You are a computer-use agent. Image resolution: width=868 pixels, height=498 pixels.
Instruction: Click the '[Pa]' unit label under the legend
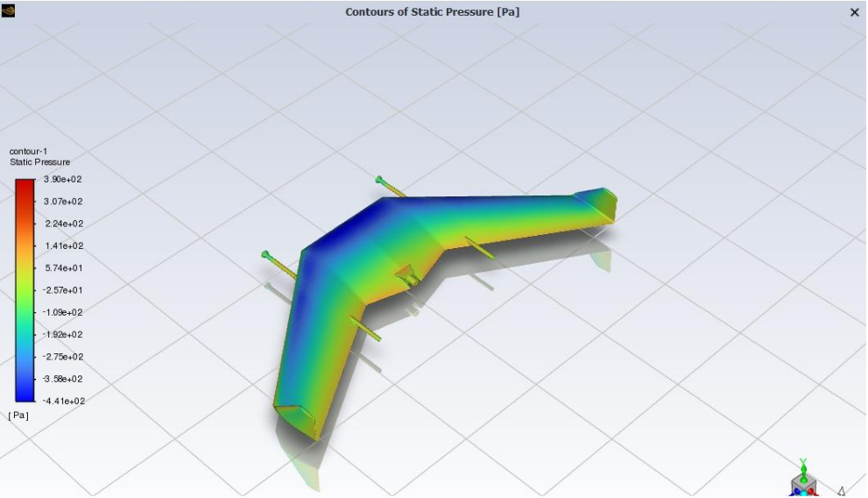(18, 415)
